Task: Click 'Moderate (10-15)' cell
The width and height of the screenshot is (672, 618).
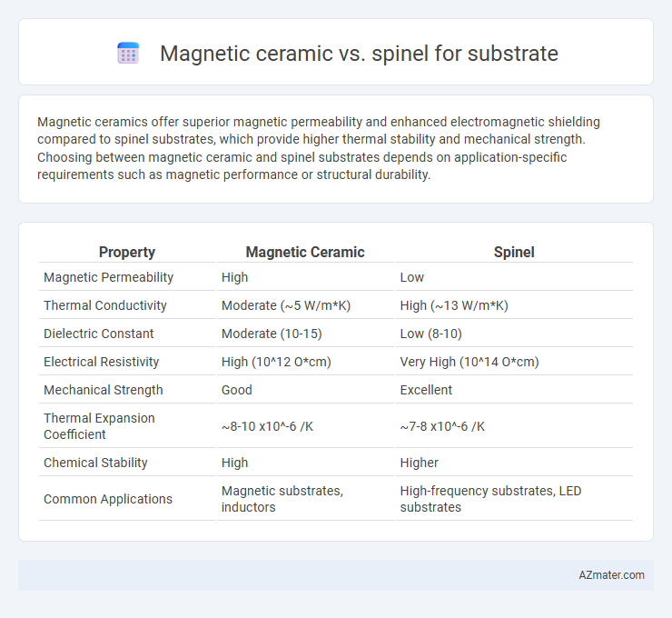Action: [272, 334]
